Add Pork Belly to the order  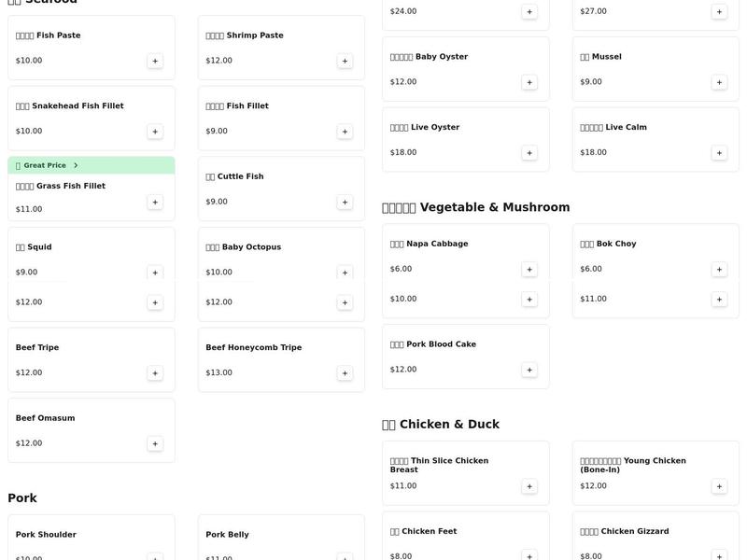point(343,557)
